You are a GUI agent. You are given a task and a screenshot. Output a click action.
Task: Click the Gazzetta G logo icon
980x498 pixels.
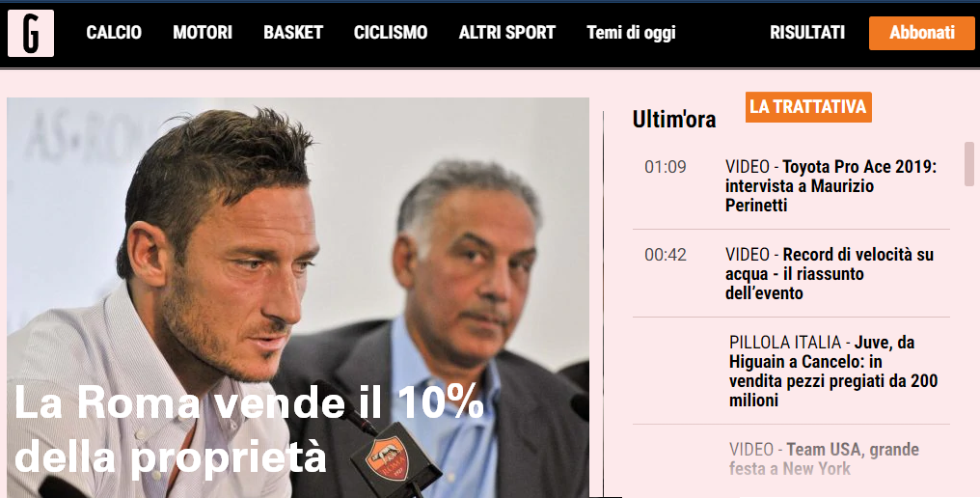(x=31, y=33)
